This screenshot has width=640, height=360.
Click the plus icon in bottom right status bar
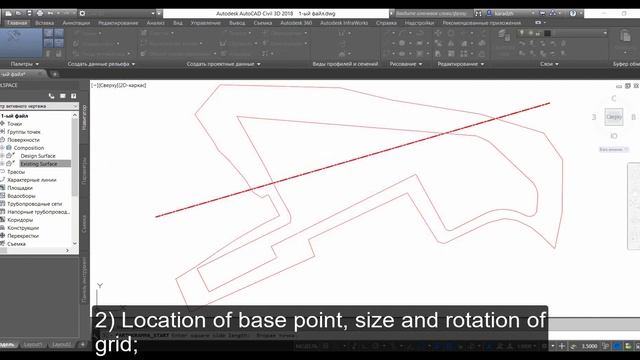pos(562,346)
